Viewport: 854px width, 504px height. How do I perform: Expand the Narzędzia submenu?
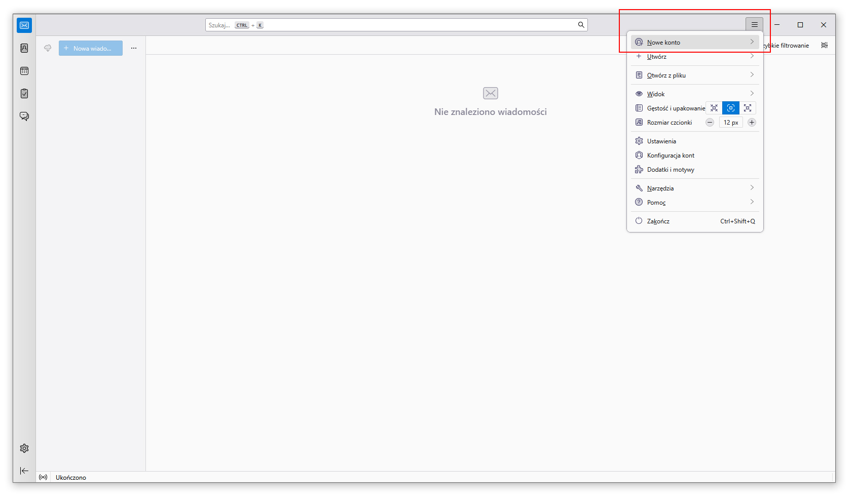click(694, 188)
